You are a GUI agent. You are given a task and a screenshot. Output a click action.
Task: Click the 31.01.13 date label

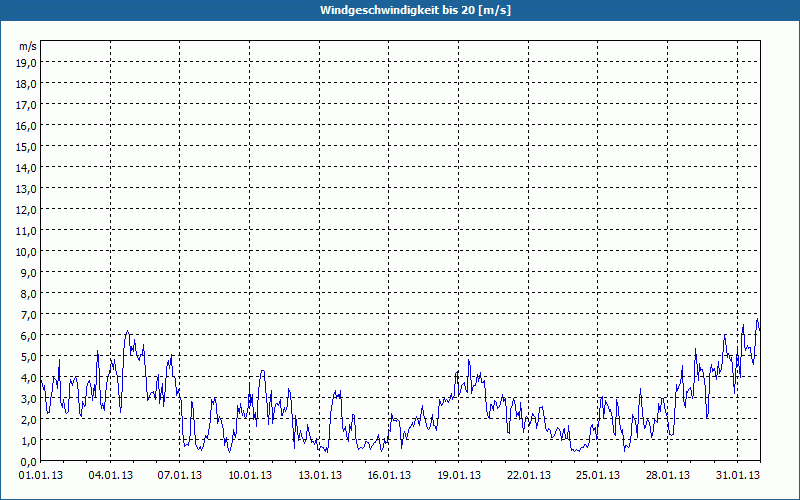tap(737, 476)
